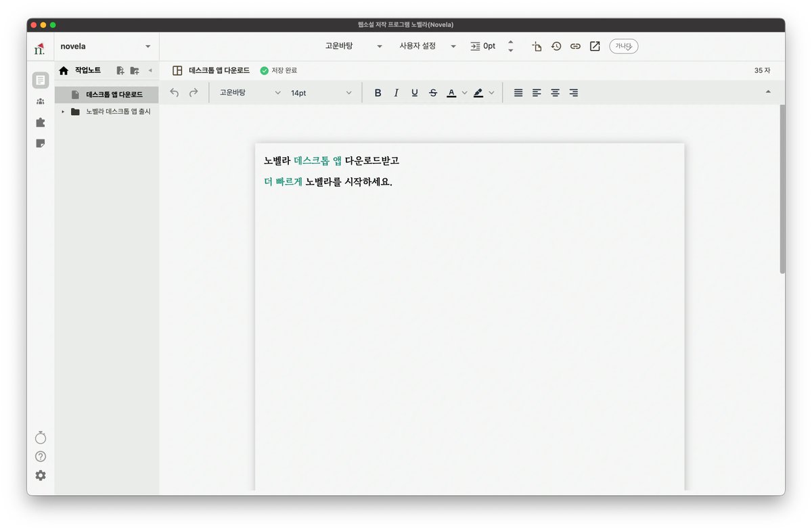The image size is (812, 531).
Task: Go to the 작업노트 home icon
Action: [x=64, y=70]
